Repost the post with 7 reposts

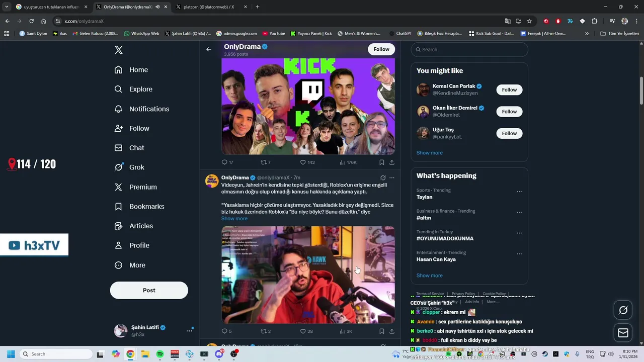[265, 162]
